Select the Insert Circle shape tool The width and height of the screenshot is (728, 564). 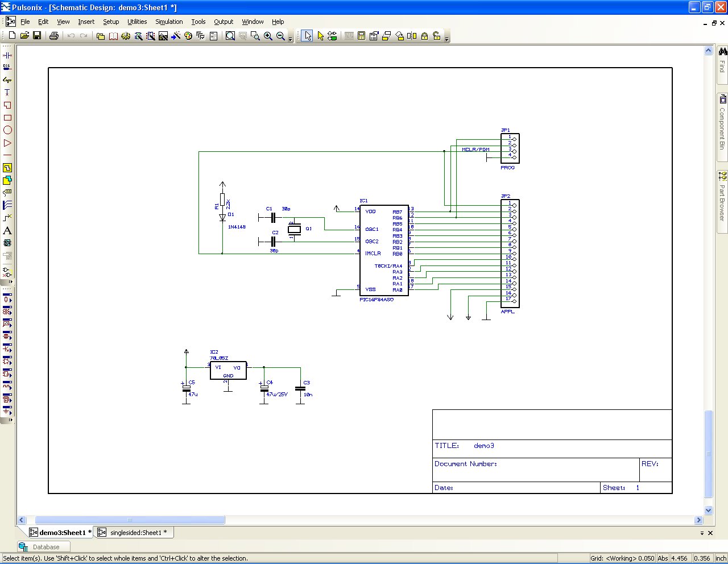point(7,130)
